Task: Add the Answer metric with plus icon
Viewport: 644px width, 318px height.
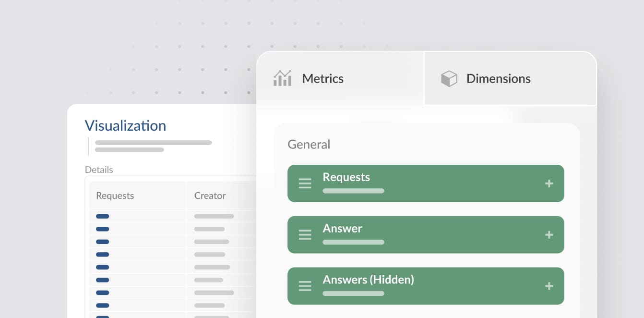Action: [549, 235]
